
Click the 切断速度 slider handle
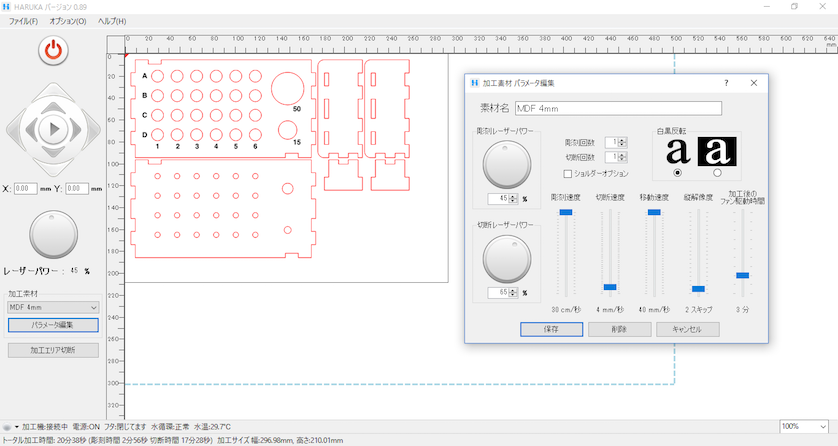(610, 287)
